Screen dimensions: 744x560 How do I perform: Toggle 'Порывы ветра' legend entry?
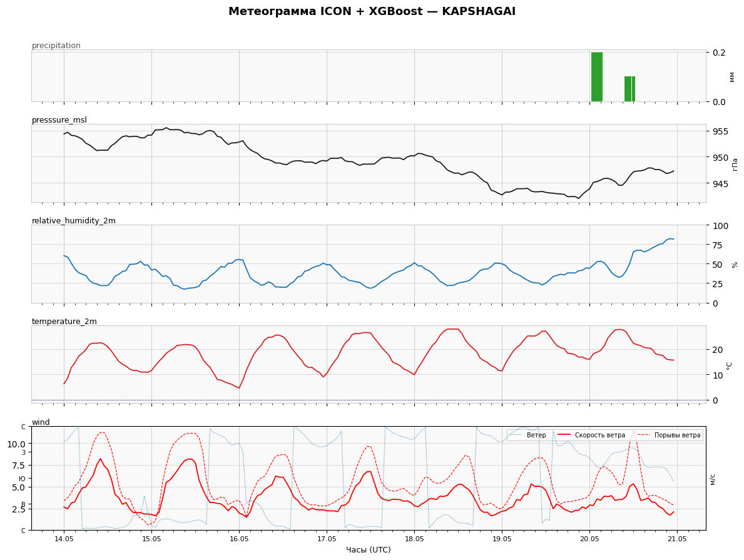[670, 435]
